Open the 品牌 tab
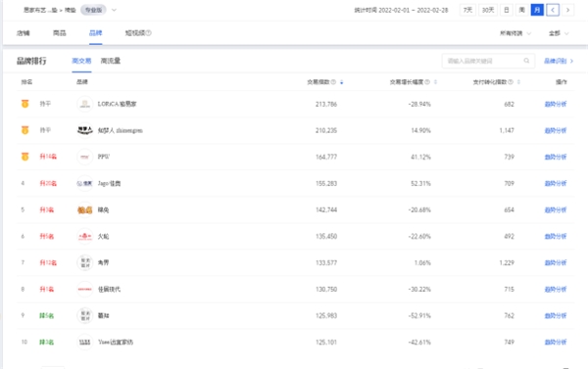Screen dimensions: 588x369 [x=96, y=33]
